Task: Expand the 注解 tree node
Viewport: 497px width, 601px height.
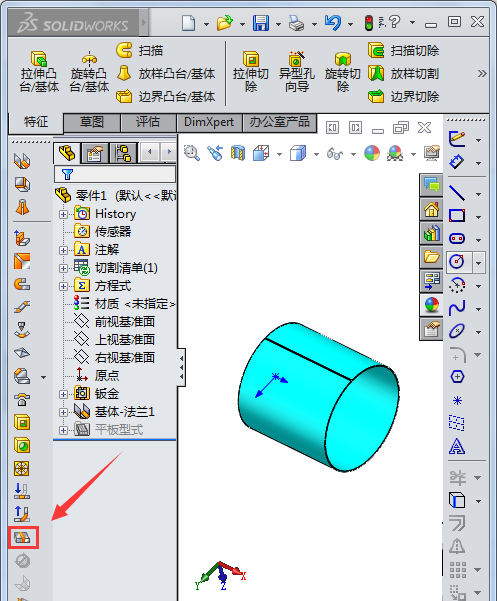Action: point(64,250)
